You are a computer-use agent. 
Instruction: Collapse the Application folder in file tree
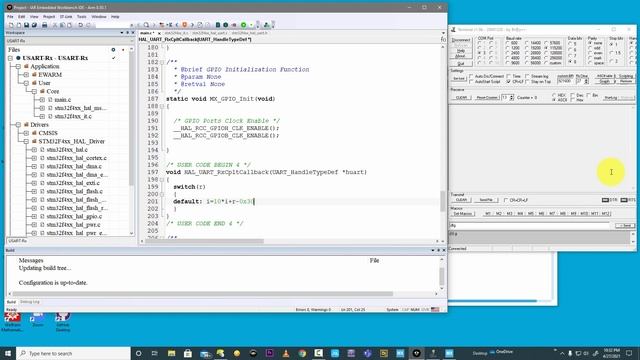click(x=18, y=67)
